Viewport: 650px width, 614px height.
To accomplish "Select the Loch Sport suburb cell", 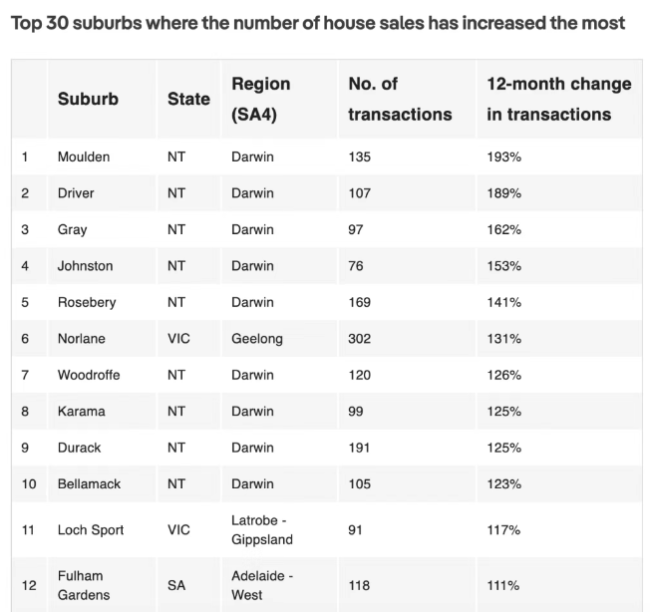I will [90, 530].
